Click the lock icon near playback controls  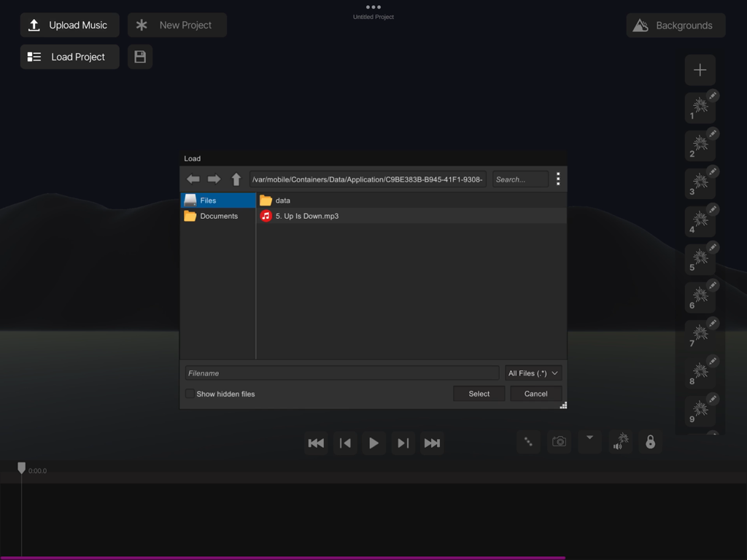(x=650, y=441)
